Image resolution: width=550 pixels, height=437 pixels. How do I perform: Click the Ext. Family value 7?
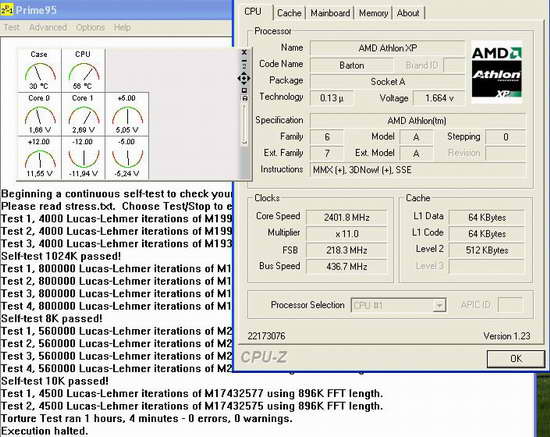[327, 153]
